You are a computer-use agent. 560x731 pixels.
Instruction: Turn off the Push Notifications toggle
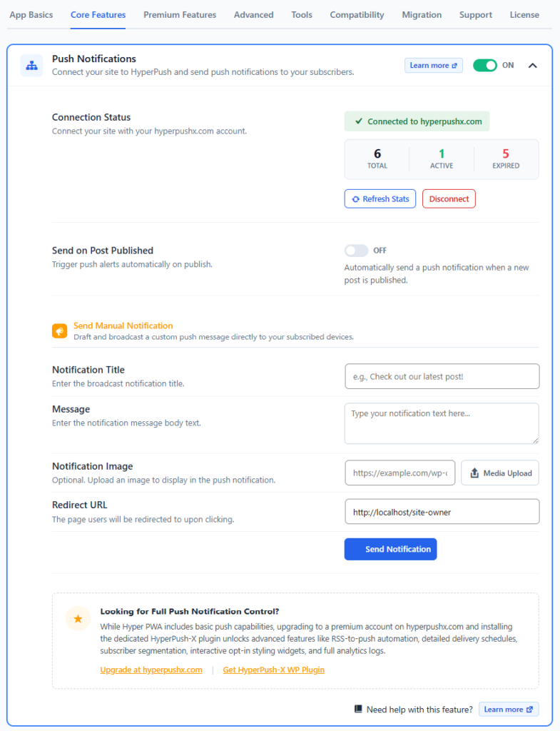(485, 65)
